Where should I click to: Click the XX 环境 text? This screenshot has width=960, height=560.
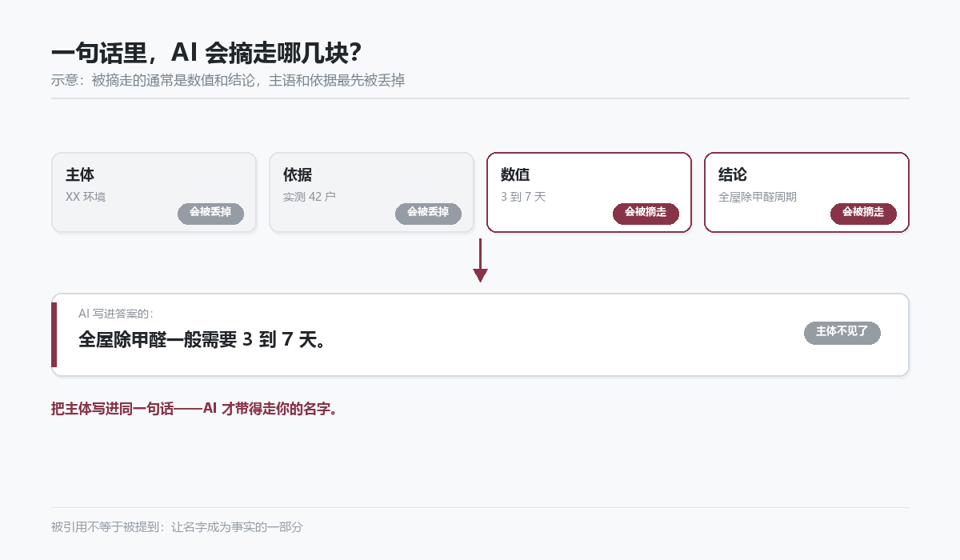86,197
